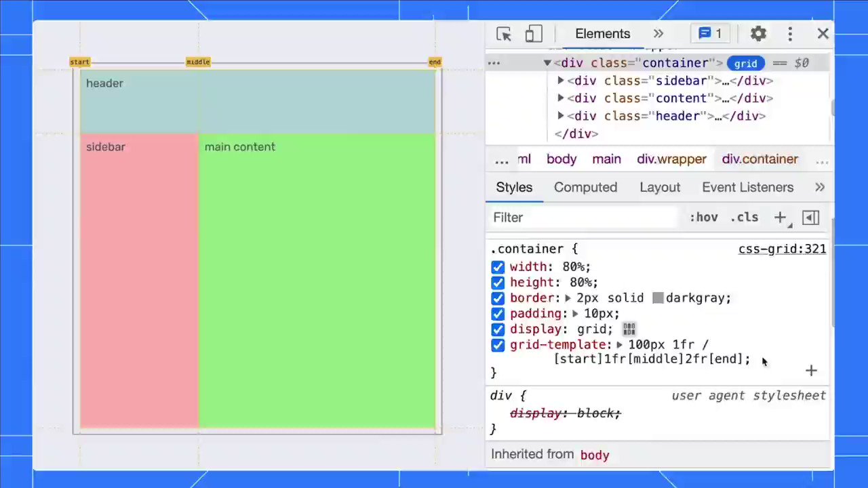Expand the padding shorthand triangle
The width and height of the screenshot is (868, 488).
point(575,314)
